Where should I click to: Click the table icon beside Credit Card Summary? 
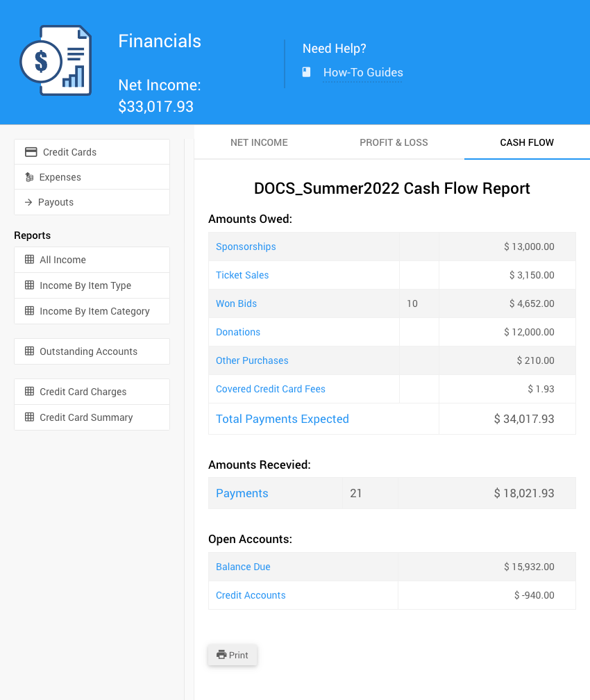tap(29, 417)
